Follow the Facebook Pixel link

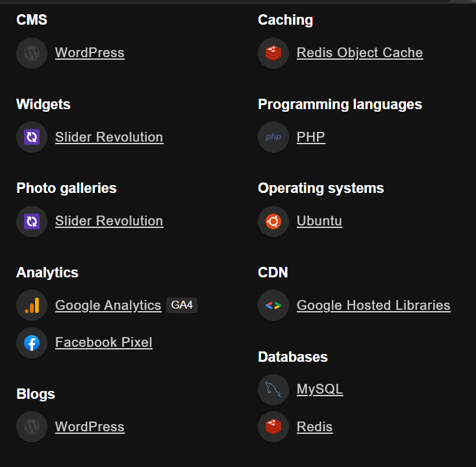104,343
